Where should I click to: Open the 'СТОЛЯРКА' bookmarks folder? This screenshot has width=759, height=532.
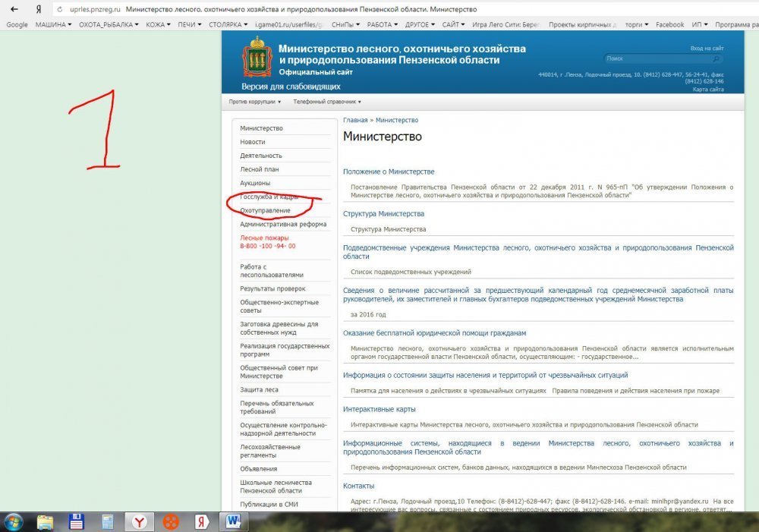[x=226, y=24]
